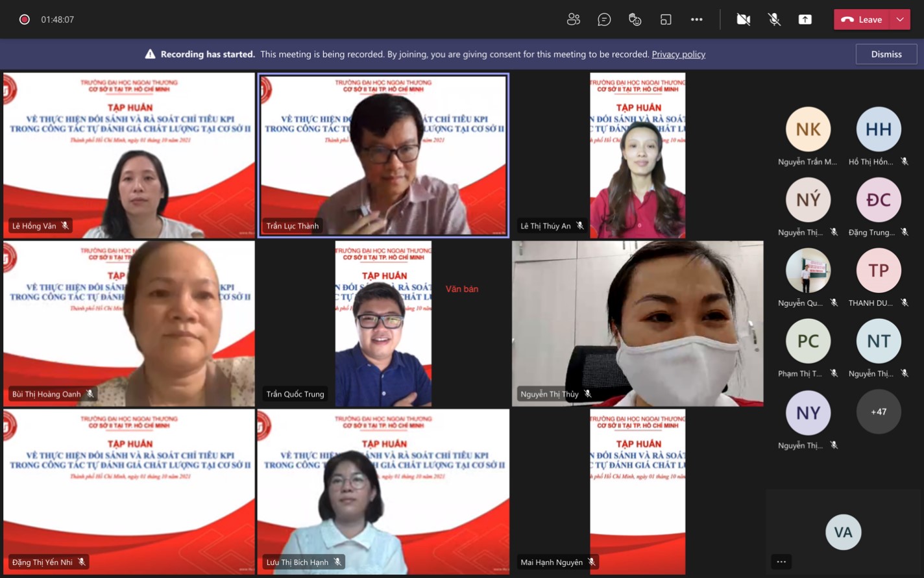Click Nguyễn Thị Thủy name label

click(550, 394)
